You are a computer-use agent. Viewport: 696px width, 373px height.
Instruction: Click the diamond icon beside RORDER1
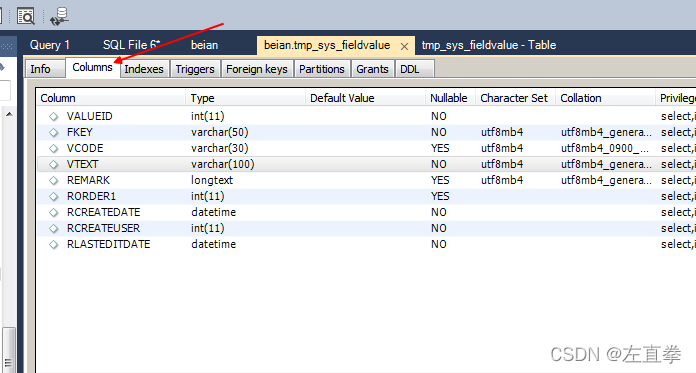54,196
